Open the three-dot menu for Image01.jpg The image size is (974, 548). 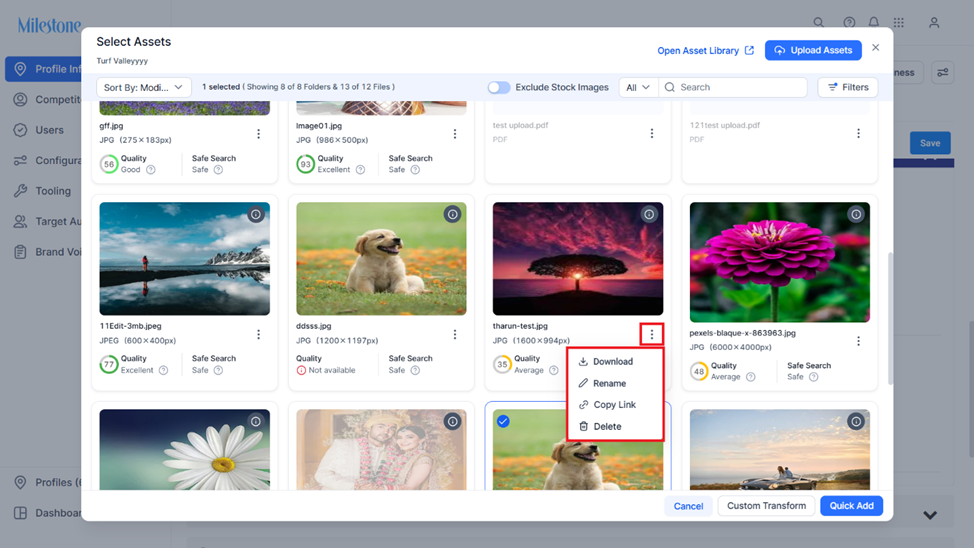click(455, 134)
